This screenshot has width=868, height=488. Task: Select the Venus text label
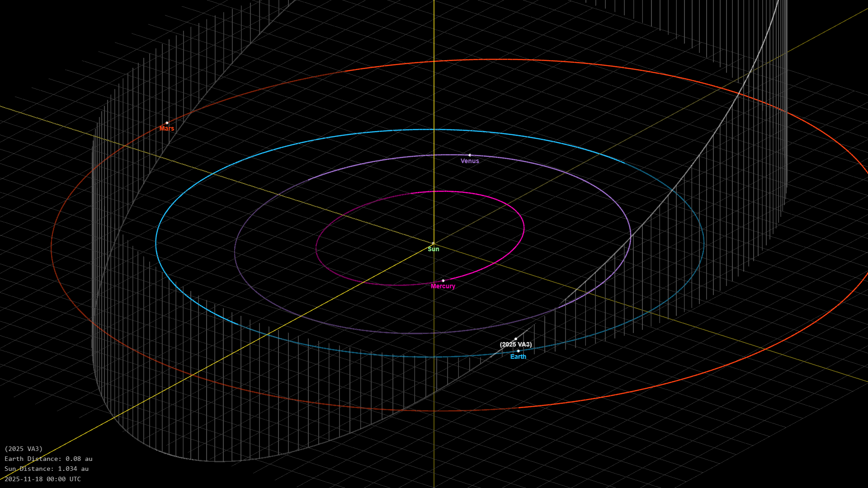point(470,161)
